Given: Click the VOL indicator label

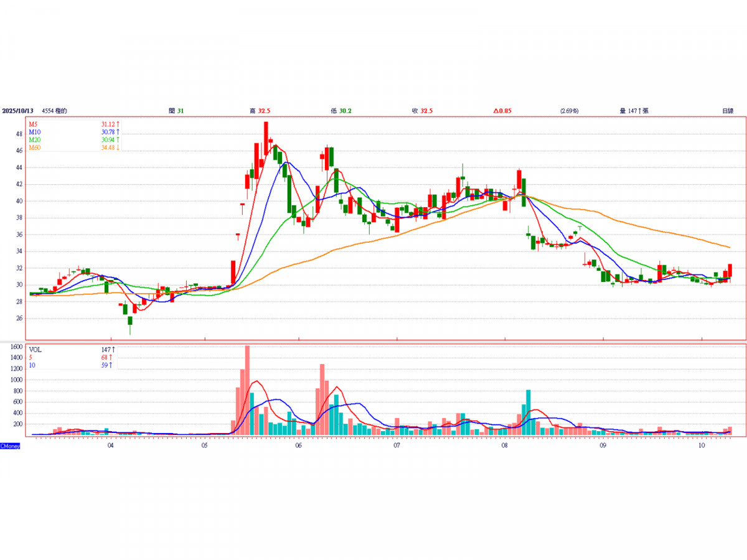Looking at the screenshot, I should point(35,350).
